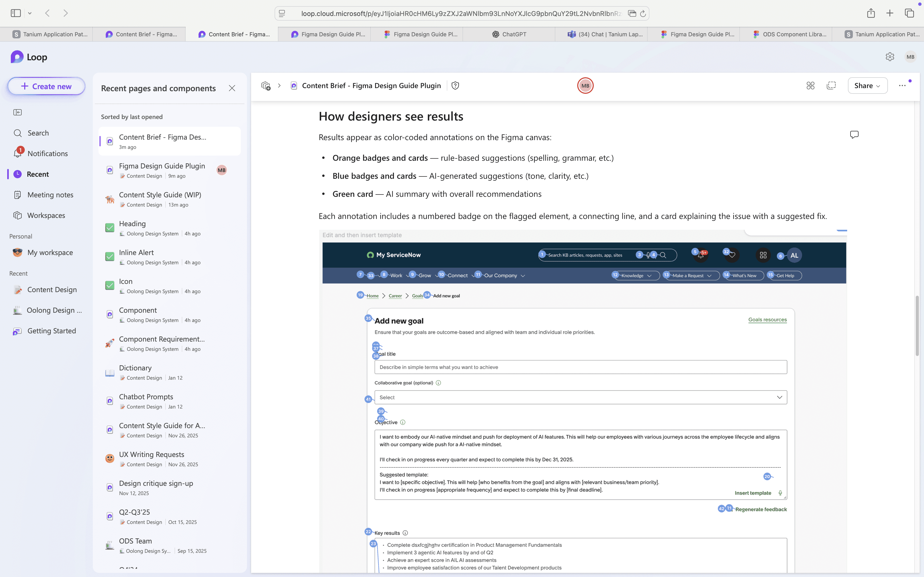924x577 pixels.
Task: Open the Loop components grid icon
Action: click(810, 86)
